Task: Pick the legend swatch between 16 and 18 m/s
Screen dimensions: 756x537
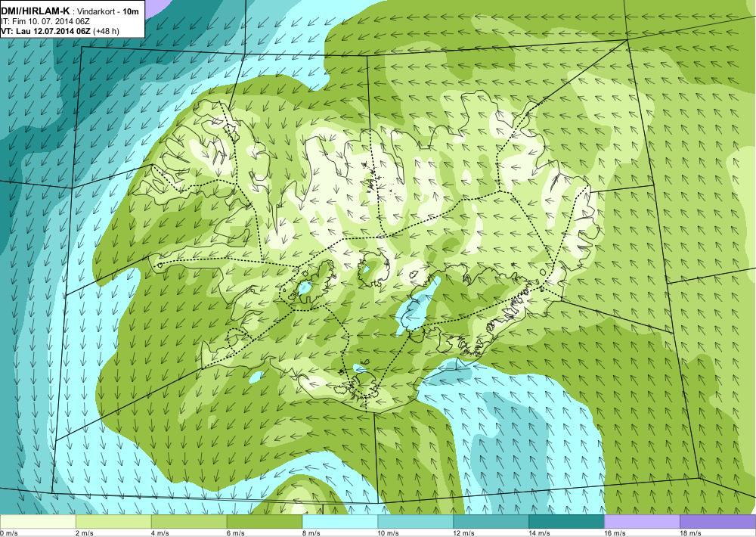Action: pos(642,522)
